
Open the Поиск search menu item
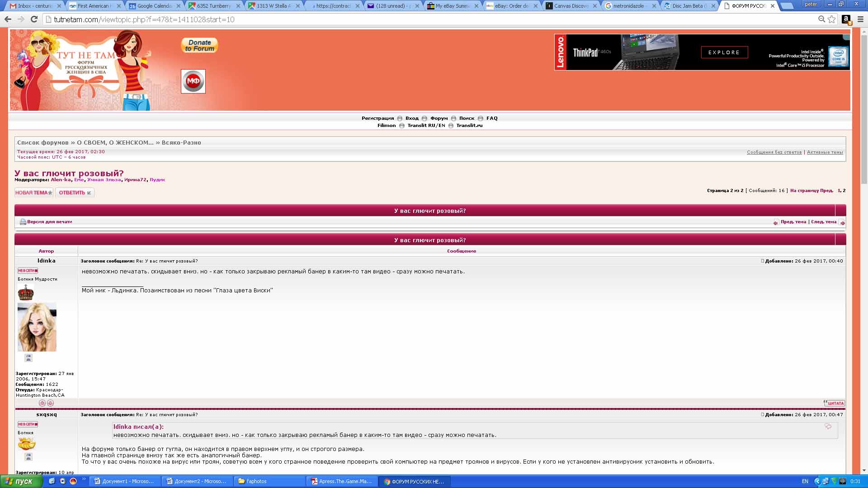[x=467, y=118]
